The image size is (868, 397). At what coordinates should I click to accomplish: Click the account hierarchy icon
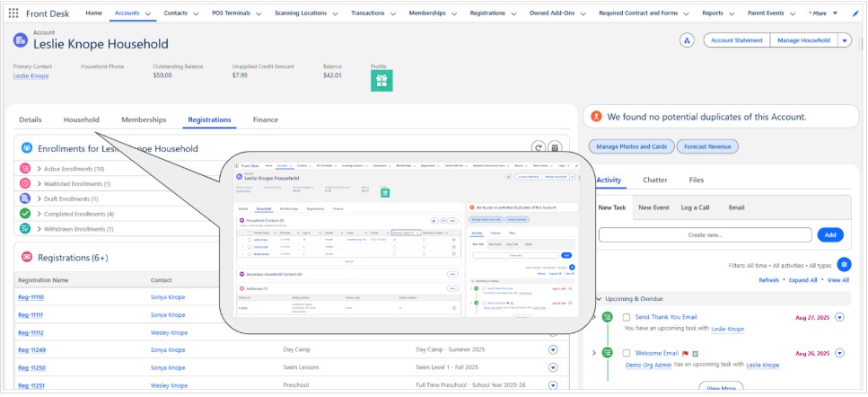[687, 40]
